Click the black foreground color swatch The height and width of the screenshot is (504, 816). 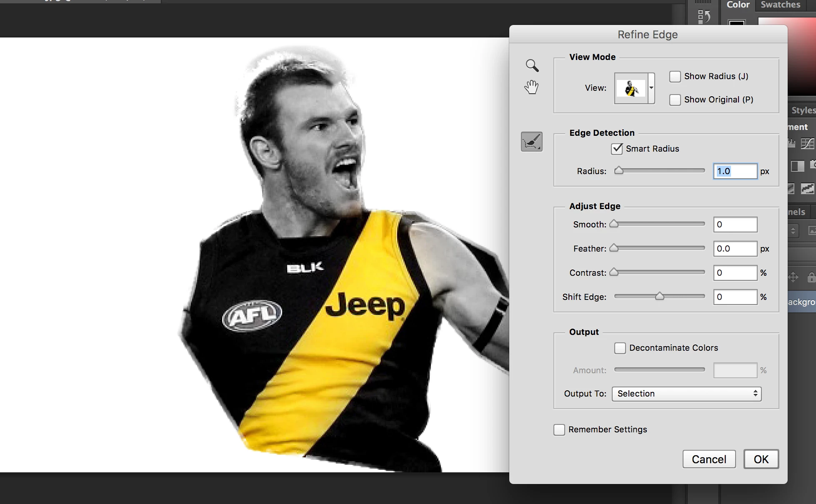pyautogui.click(x=736, y=23)
